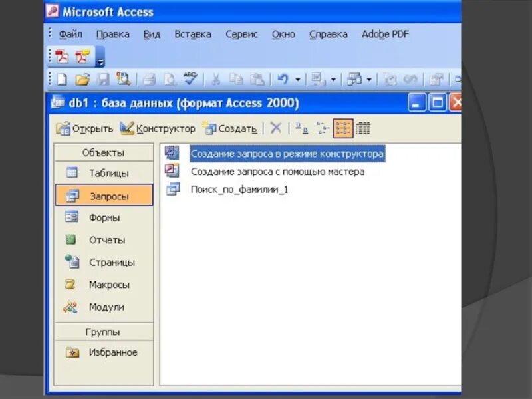Click the Объекты header bar
This screenshot has height=399, width=532.
tap(104, 153)
